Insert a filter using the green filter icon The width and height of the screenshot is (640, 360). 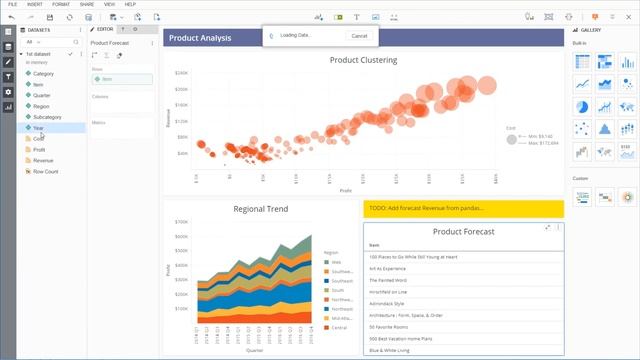point(338,17)
